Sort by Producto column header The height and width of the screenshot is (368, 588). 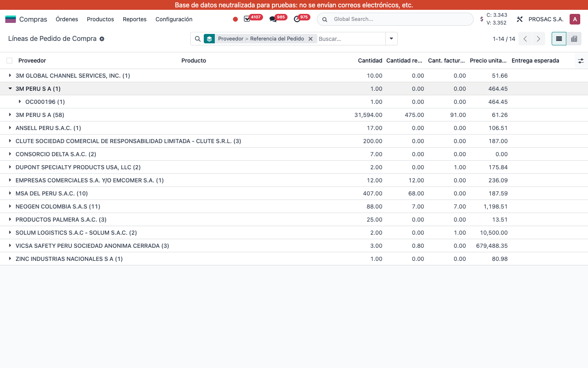(x=194, y=61)
